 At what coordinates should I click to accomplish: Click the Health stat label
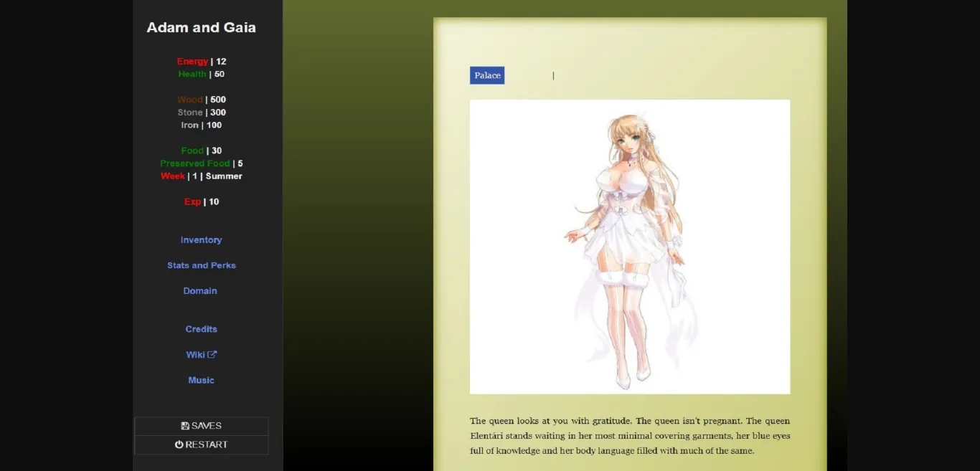[192, 74]
